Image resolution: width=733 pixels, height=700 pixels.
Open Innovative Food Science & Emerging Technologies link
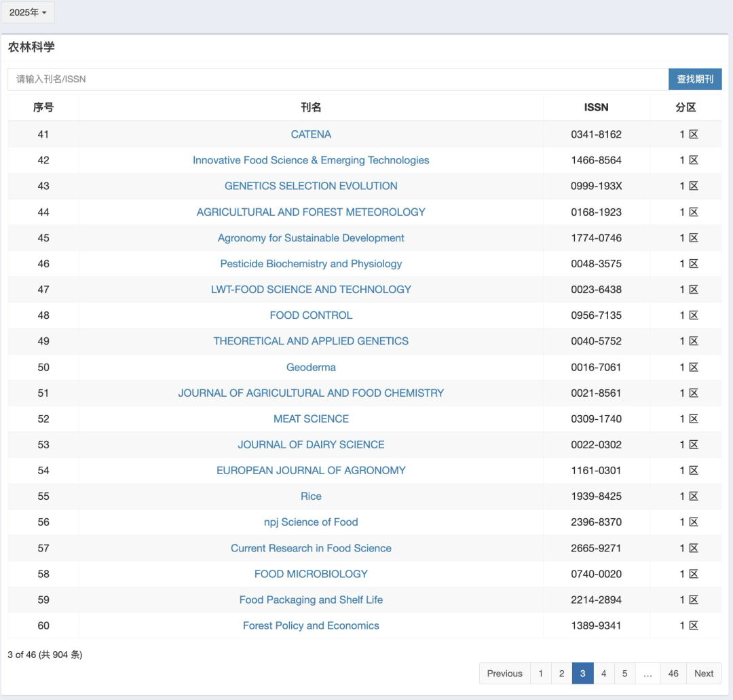click(x=311, y=160)
